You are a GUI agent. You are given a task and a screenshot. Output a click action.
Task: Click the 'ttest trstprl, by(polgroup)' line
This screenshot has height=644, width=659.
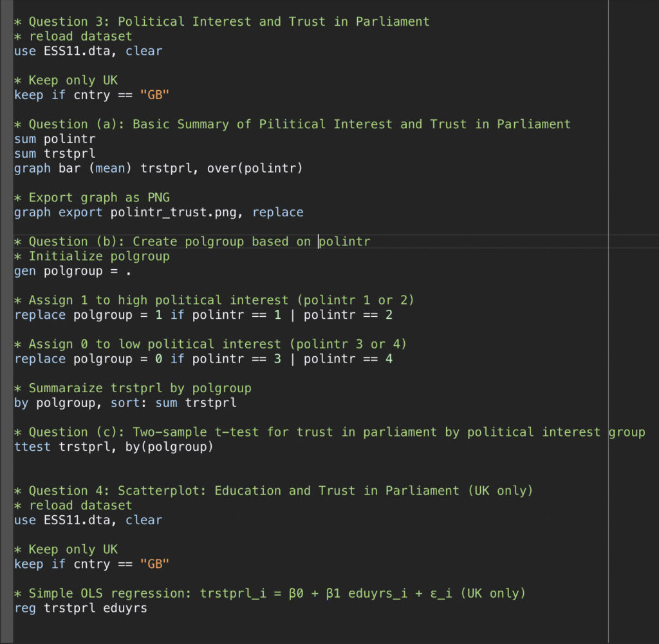click(113, 446)
